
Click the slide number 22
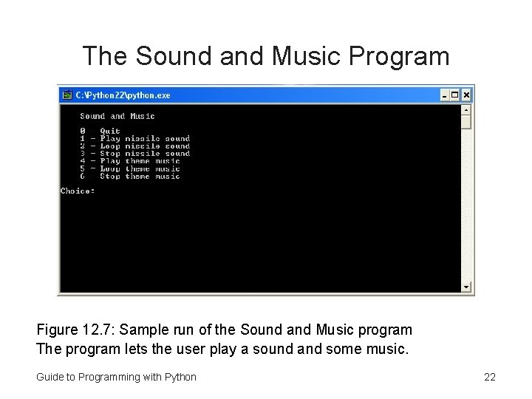pos(490,377)
